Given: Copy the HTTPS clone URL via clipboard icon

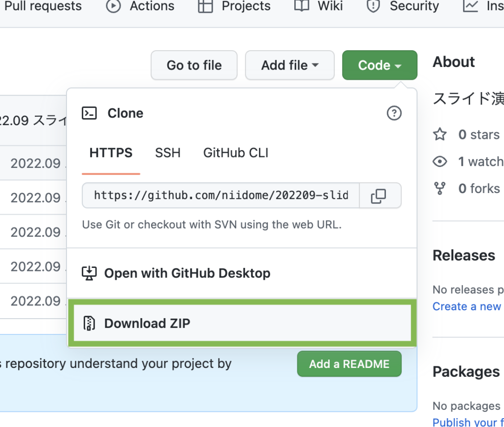Looking at the screenshot, I should click(378, 196).
